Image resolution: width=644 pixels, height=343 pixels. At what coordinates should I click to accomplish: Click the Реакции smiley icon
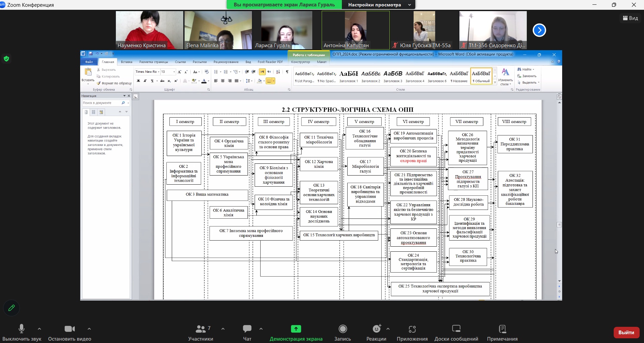[x=377, y=329]
